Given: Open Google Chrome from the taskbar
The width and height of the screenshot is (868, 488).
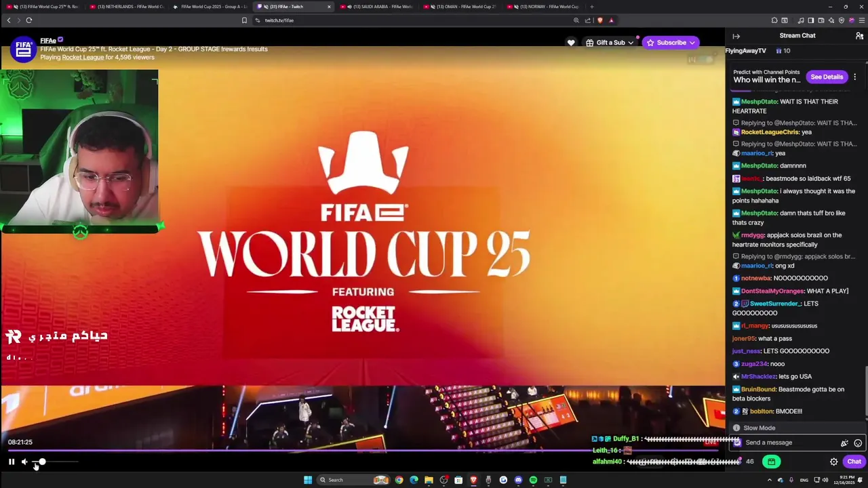Looking at the screenshot, I should click(x=399, y=480).
